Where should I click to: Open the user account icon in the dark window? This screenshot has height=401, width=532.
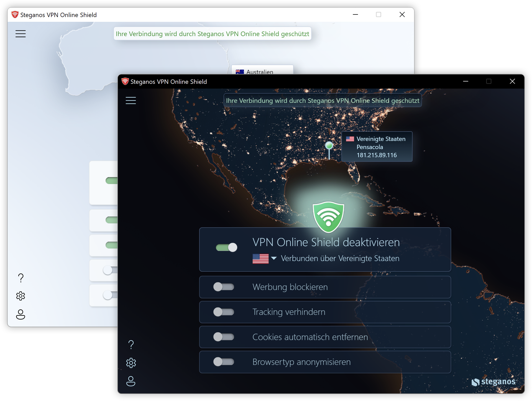(131, 381)
